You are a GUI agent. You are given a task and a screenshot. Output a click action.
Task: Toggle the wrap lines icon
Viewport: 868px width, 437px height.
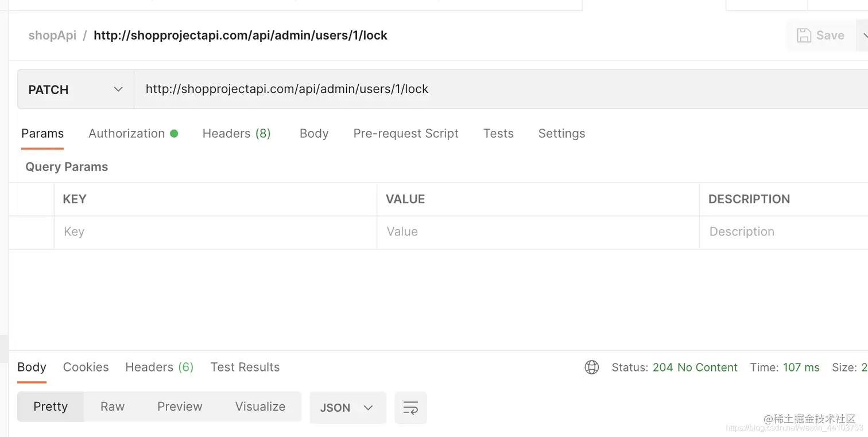(x=410, y=408)
